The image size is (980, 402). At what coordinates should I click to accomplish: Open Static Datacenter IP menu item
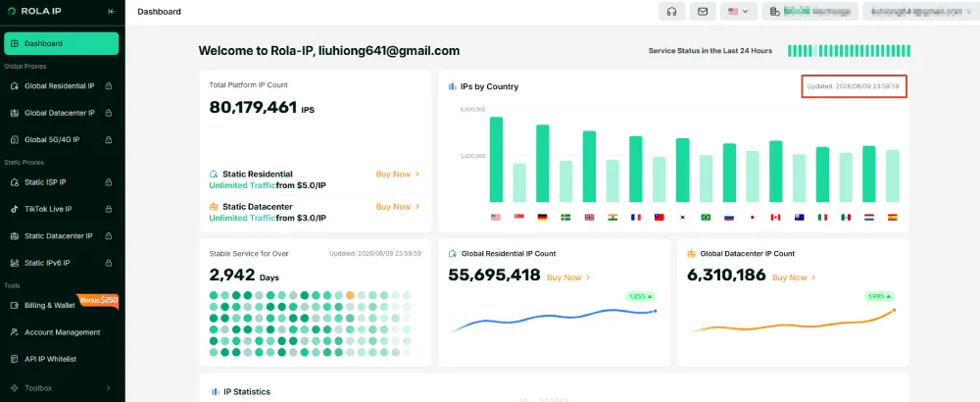click(x=61, y=236)
